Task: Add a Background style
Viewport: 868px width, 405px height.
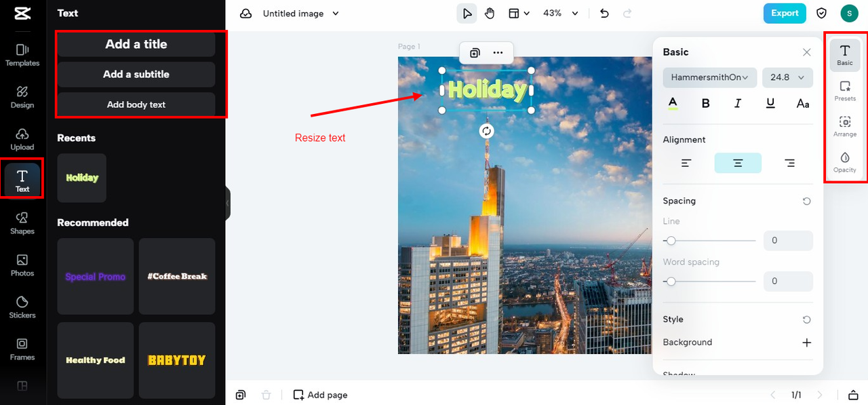Action: click(x=806, y=343)
